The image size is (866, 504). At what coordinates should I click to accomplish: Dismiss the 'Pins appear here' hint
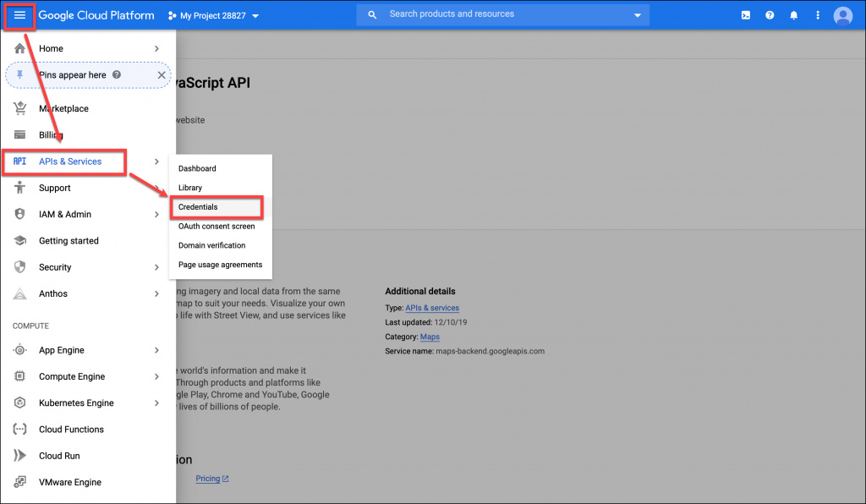coord(162,75)
